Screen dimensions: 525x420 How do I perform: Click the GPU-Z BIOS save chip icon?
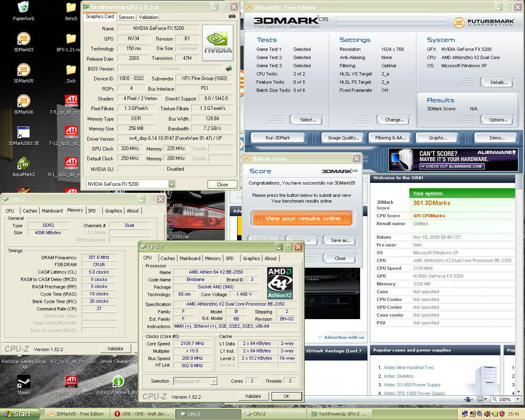click(x=229, y=68)
